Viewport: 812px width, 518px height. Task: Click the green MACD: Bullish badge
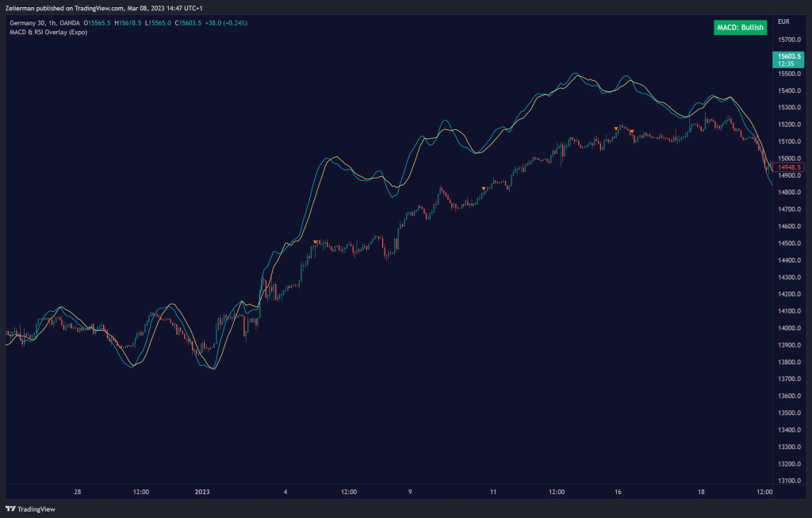740,27
